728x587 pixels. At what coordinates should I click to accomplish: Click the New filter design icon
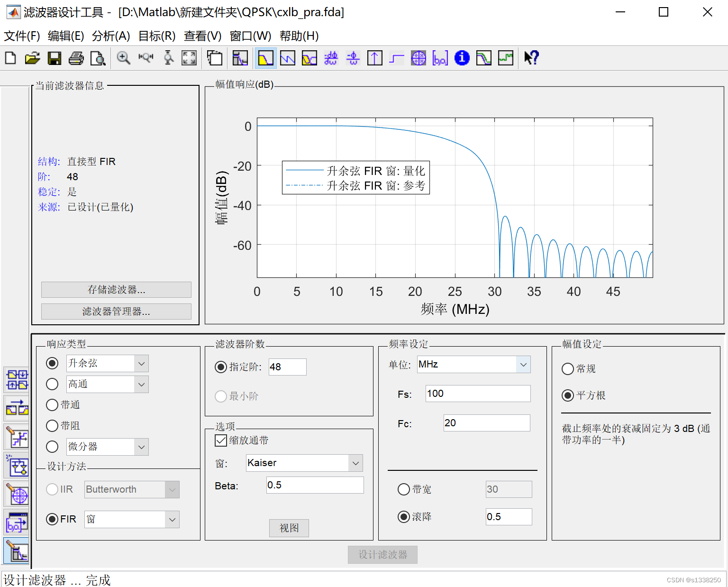pyautogui.click(x=10, y=58)
